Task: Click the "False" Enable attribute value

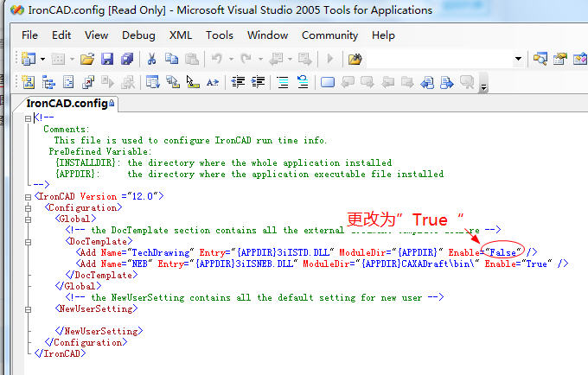Action: tap(503, 252)
